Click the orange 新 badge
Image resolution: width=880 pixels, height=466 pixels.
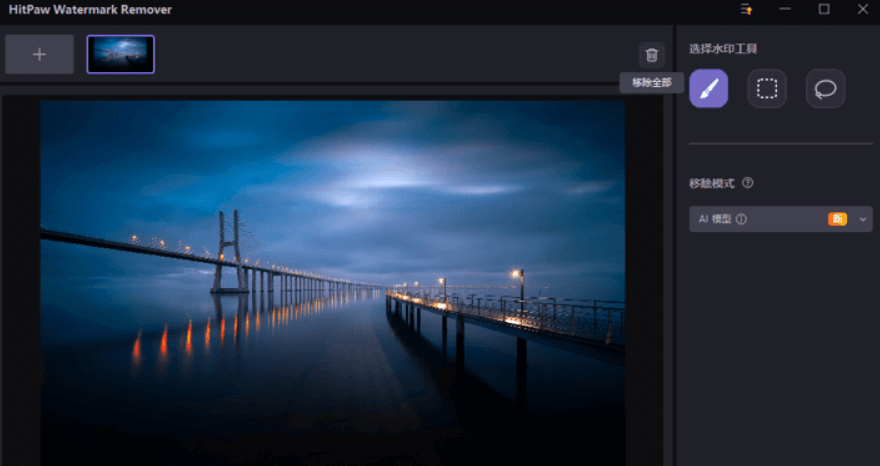point(837,219)
